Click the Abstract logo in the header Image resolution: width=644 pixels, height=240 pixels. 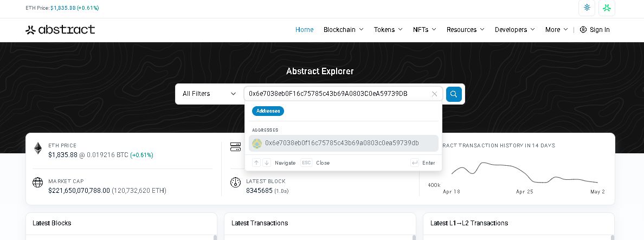(x=60, y=30)
